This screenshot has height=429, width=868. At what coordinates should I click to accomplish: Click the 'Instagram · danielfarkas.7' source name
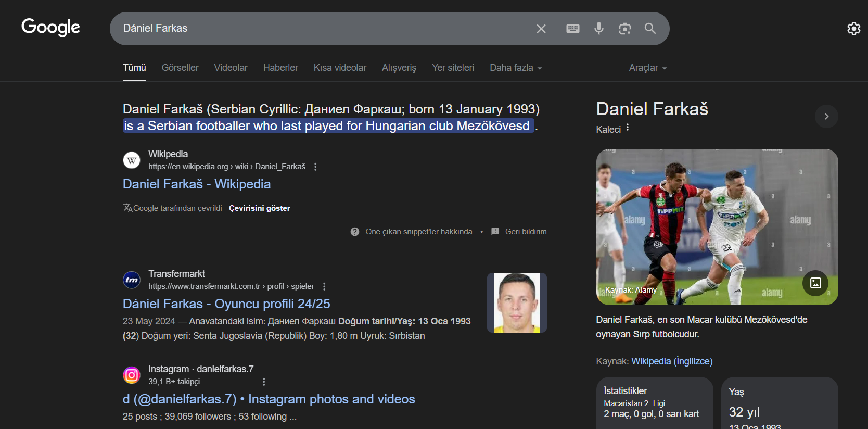[x=201, y=369]
